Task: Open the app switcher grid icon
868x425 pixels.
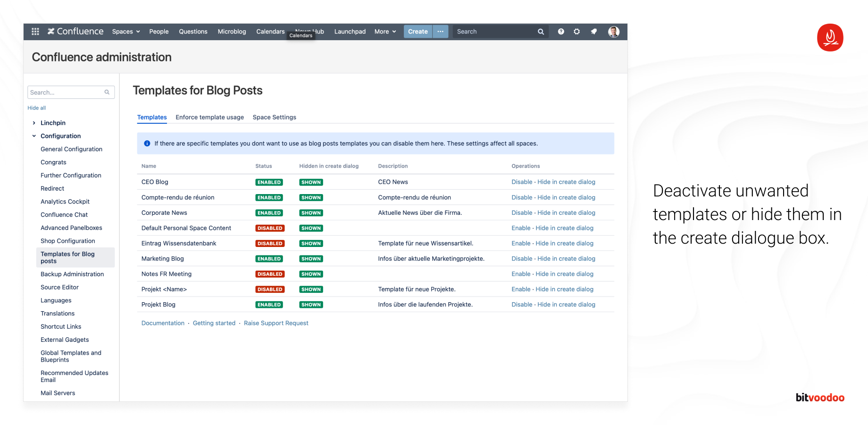Action: (x=35, y=32)
